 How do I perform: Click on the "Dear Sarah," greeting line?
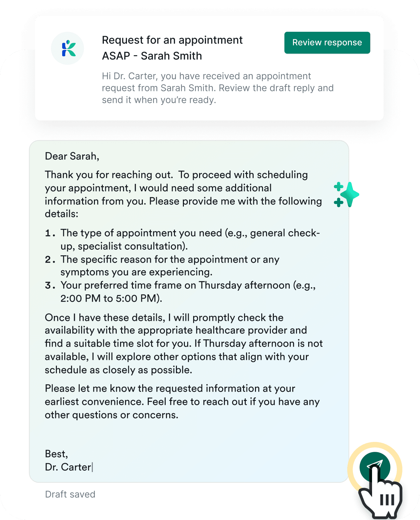(72, 156)
